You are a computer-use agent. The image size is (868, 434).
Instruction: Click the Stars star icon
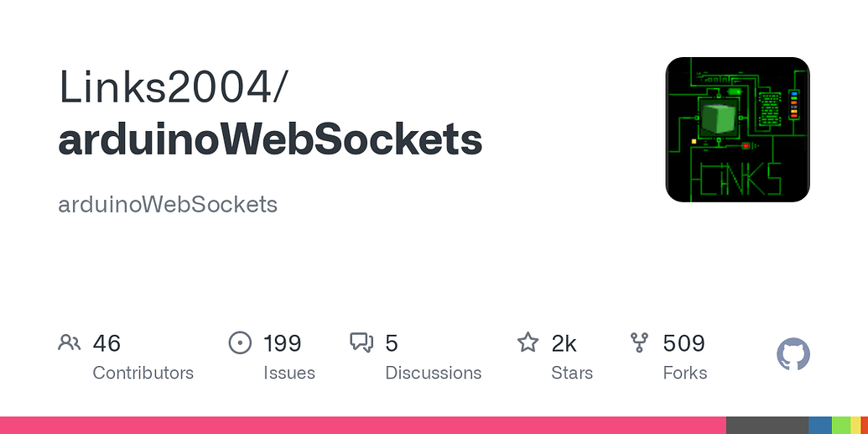528,342
